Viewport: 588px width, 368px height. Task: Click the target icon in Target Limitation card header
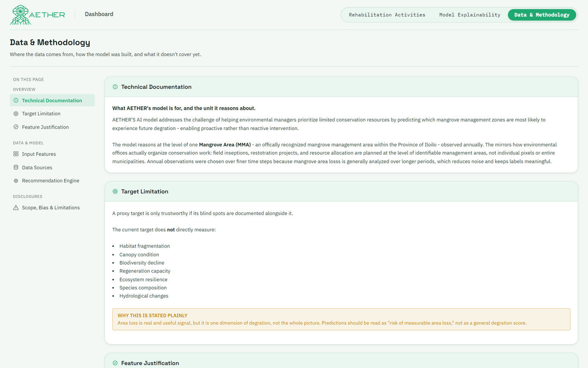[x=115, y=191]
